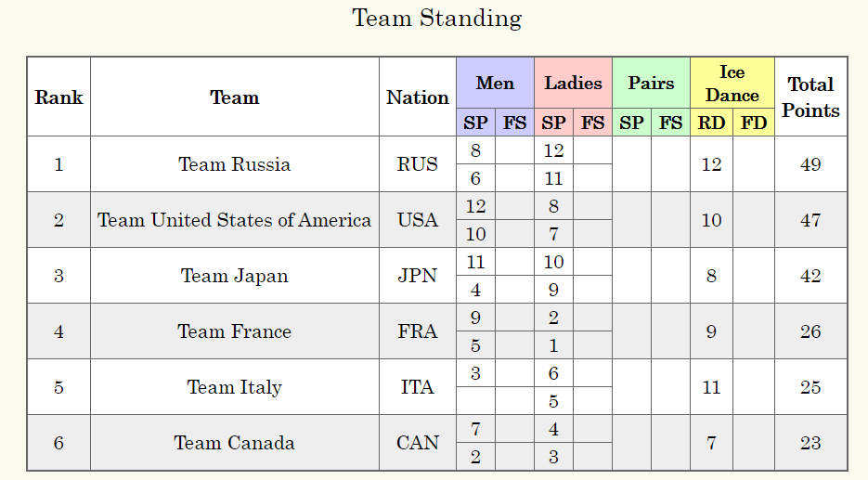Click the Total Points column header

click(810, 97)
